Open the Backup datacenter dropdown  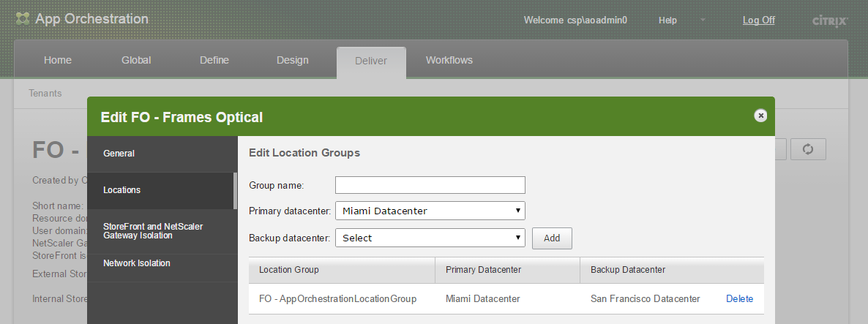click(430, 238)
